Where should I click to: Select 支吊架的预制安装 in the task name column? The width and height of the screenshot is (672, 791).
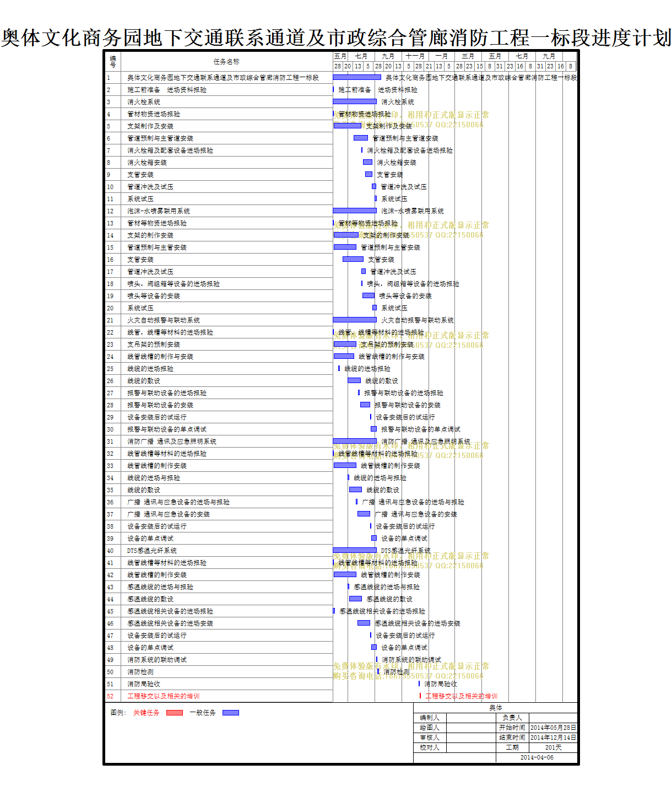click(x=154, y=345)
